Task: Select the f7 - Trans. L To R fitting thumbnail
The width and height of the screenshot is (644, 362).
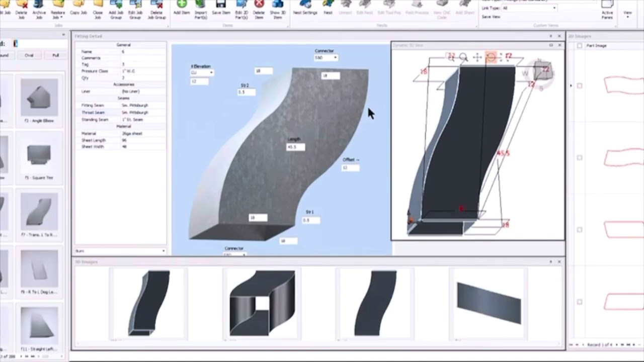Action: [39, 215]
